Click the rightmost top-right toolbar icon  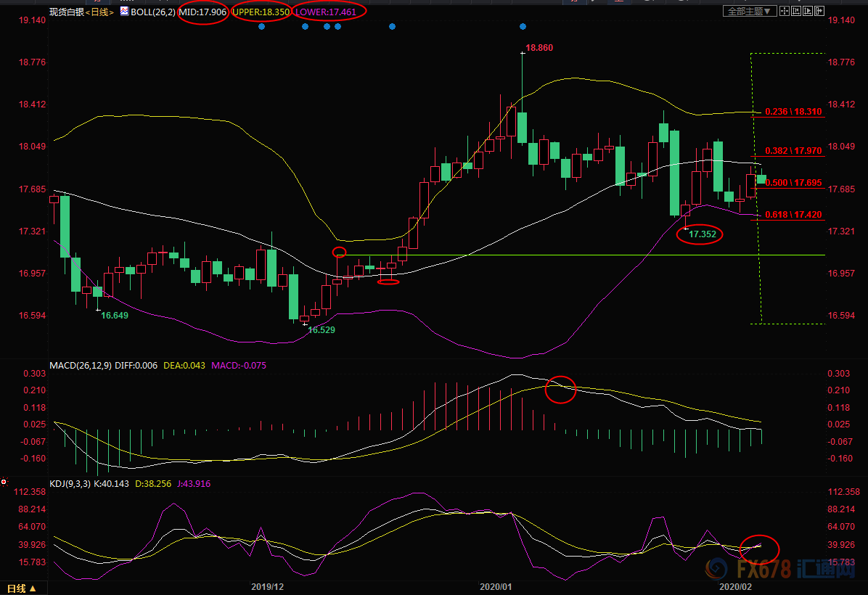pos(819,11)
